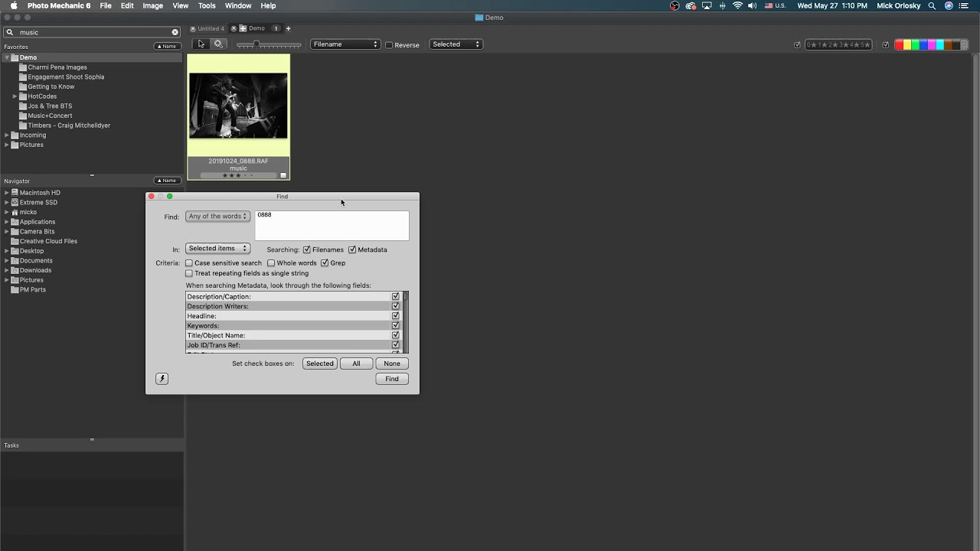Close the Demo tab
The height and width of the screenshot is (551, 980).
(x=234, y=28)
